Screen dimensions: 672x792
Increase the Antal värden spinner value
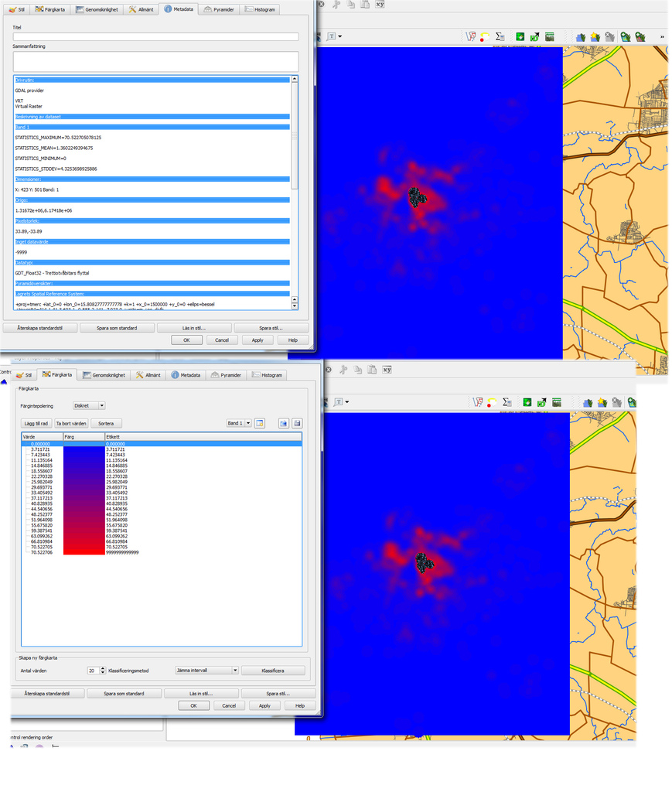point(103,668)
